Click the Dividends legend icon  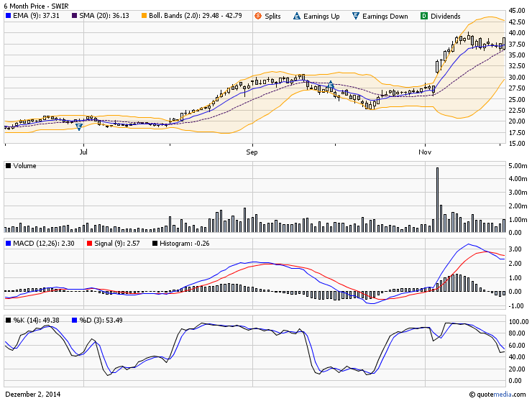coord(423,16)
